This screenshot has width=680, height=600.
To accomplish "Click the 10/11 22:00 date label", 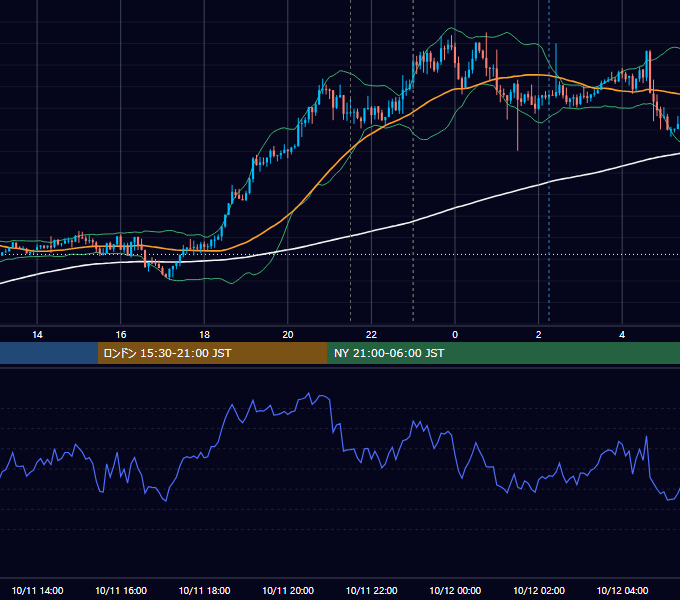I will tap(371, 590).
